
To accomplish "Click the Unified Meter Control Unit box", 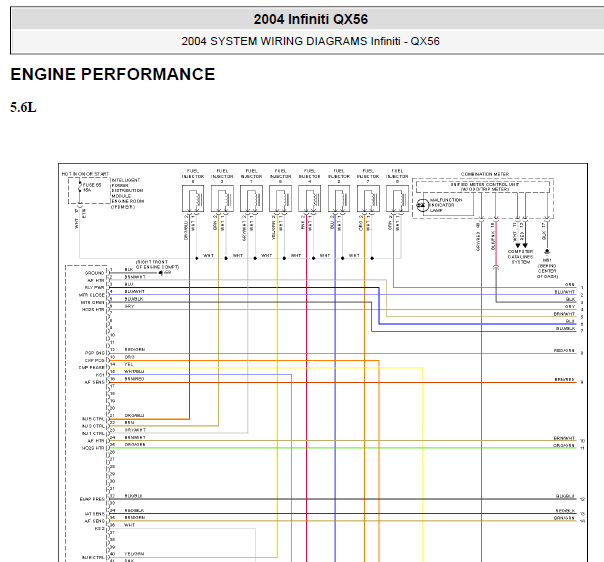I will coord(483,187).
